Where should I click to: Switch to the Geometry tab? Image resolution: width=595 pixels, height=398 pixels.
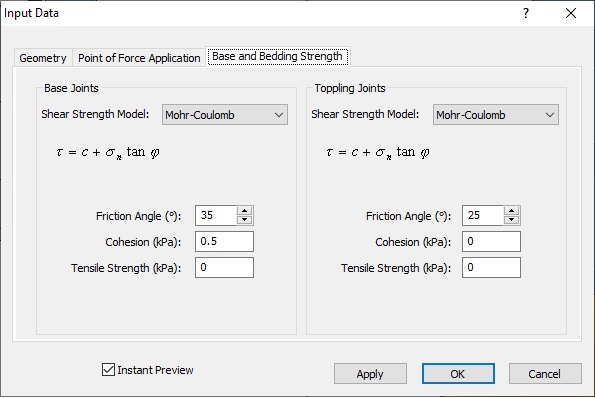coord(43,58)
